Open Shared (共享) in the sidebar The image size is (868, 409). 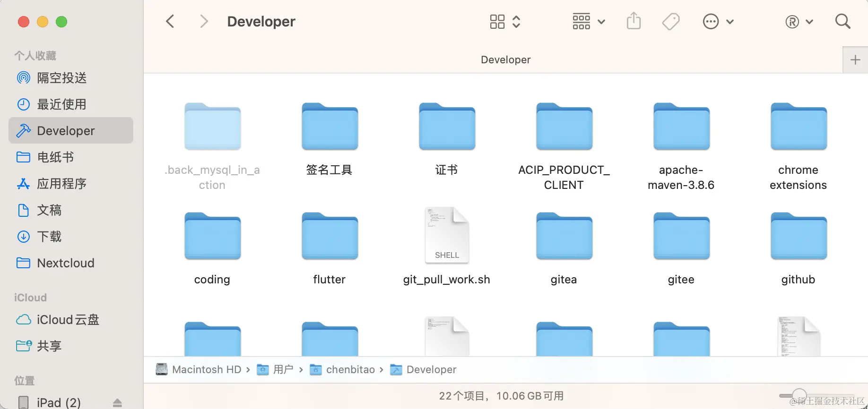pyautogui.click(x=71, y=346)
